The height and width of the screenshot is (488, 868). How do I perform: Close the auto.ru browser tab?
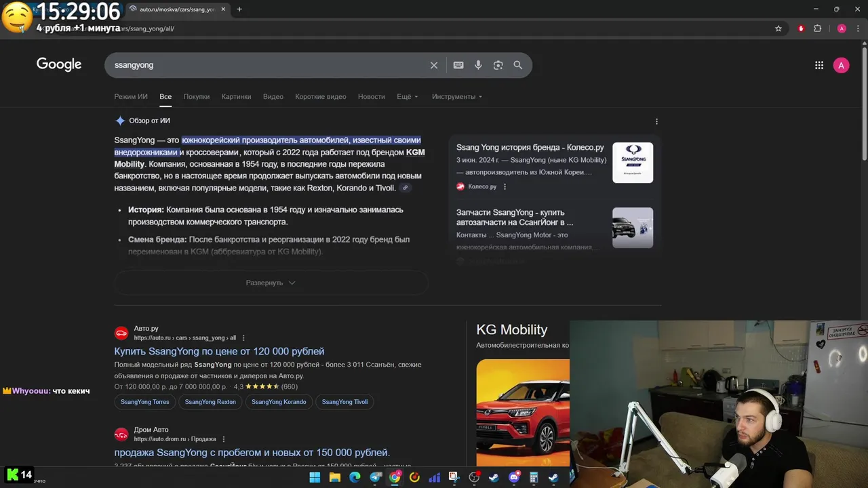224,9
